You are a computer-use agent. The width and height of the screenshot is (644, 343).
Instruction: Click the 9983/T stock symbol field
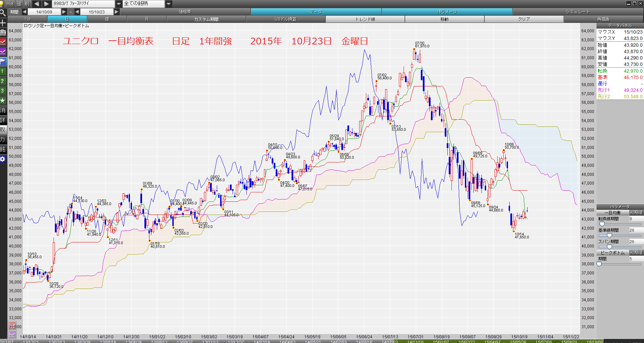(83, 4)
